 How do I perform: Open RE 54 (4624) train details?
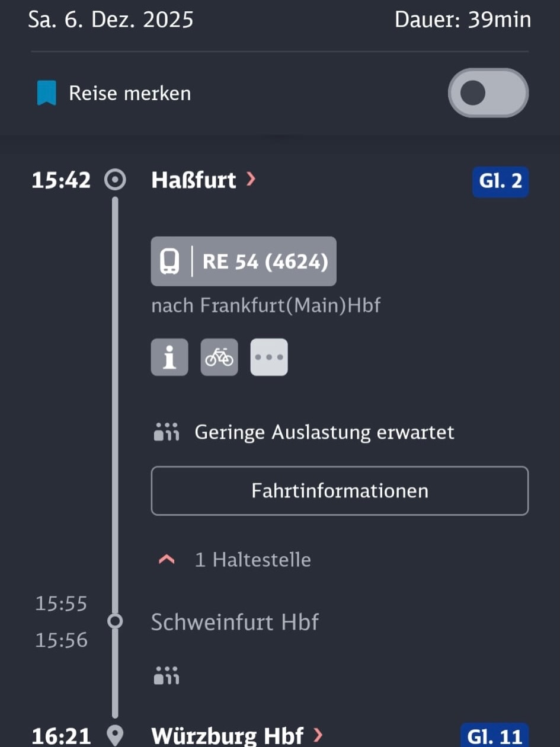[265, 261]
